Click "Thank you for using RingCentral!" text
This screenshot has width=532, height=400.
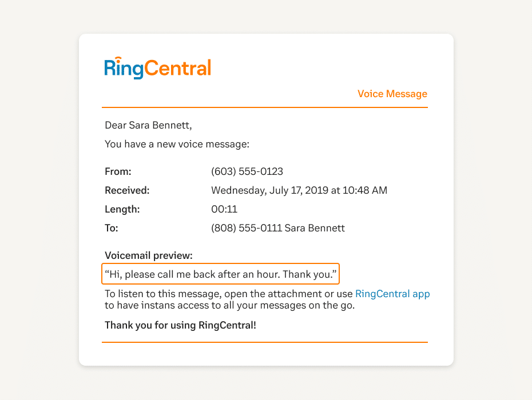pos(180,326)
